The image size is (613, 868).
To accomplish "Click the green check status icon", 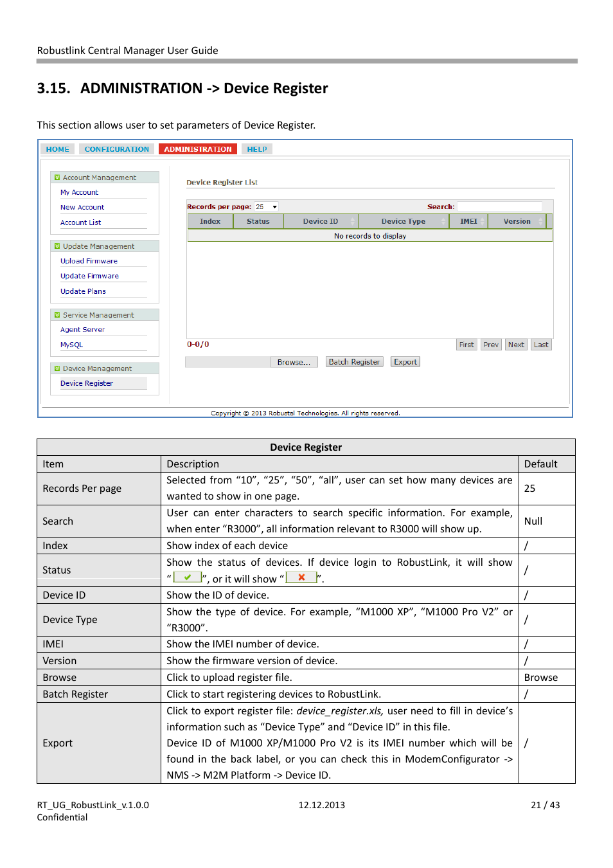I will [188, 577].
